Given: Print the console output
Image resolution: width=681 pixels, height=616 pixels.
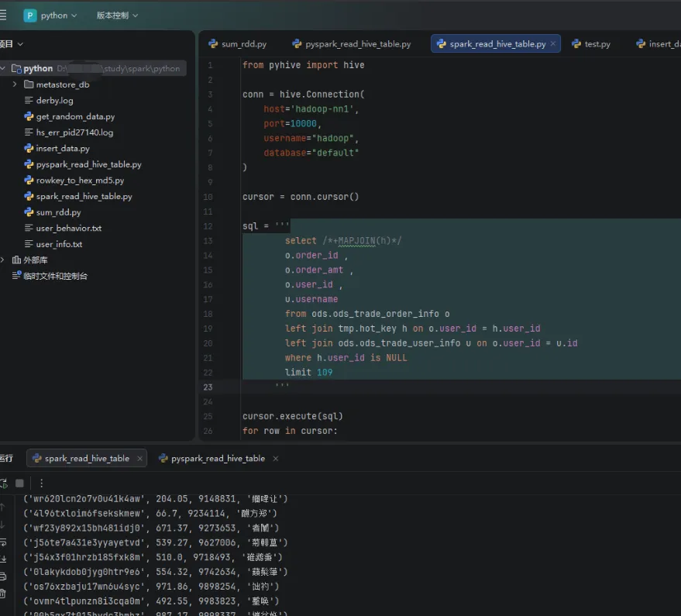Looking at the screenshot, I should pos(2,576).
